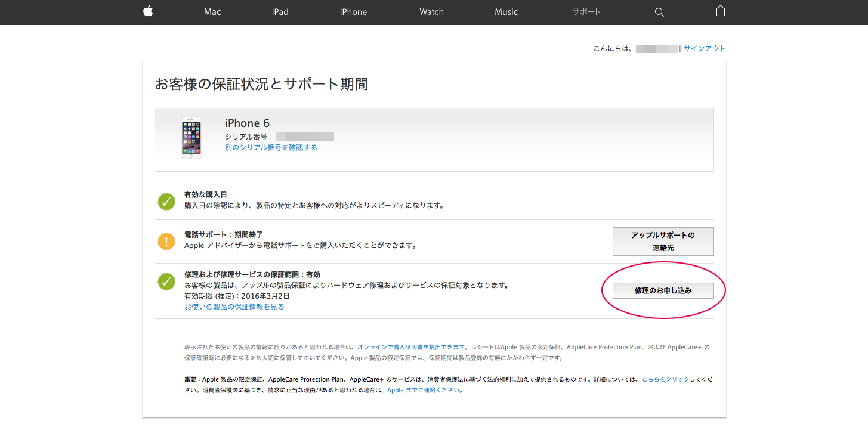Open the search magnifier icon
Image resolution: width=868 pixels, height=427 pixels.
pos(659,12)
